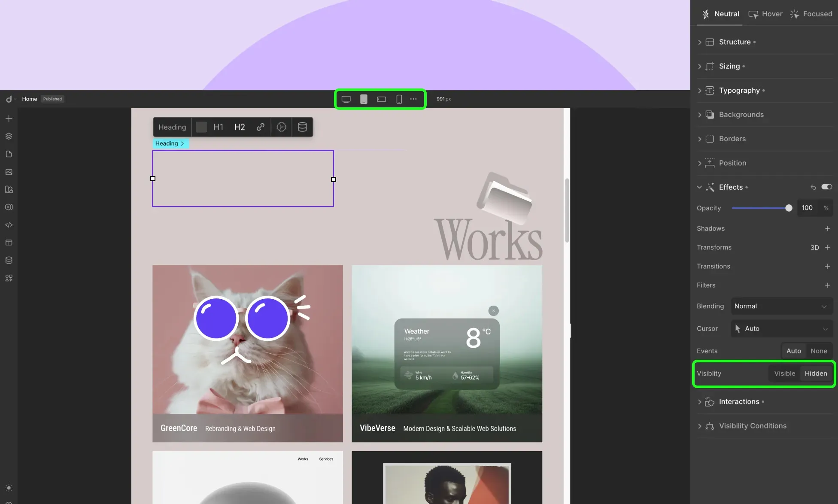The height and width of the screenshot is (504, 838).
Task: Select the desktop breakpoint icon
Action: click(x=346, y=99)
